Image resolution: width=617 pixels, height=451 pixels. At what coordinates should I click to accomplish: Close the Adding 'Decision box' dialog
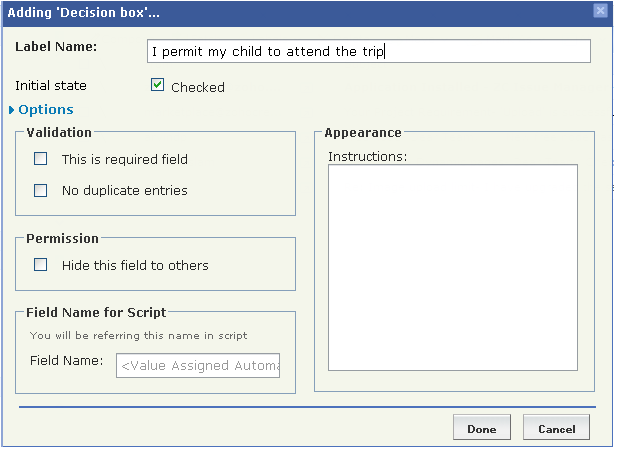(600, 11)
